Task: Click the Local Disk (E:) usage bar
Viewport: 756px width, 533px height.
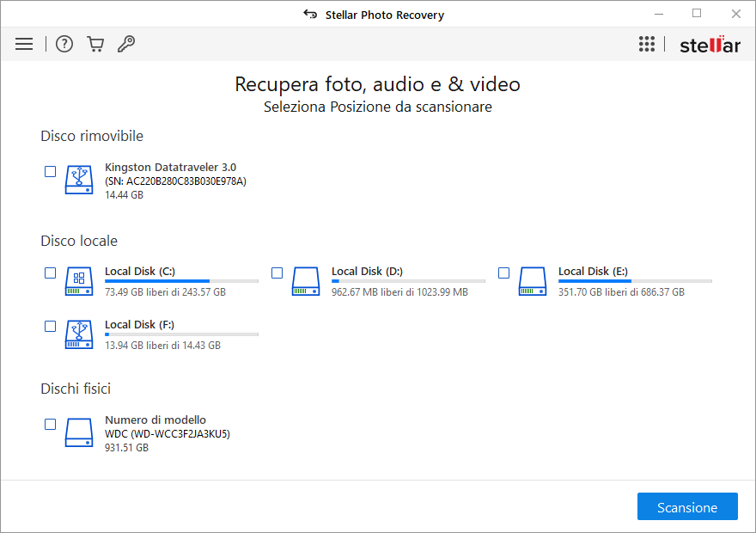Action: [x=635, y=281]
